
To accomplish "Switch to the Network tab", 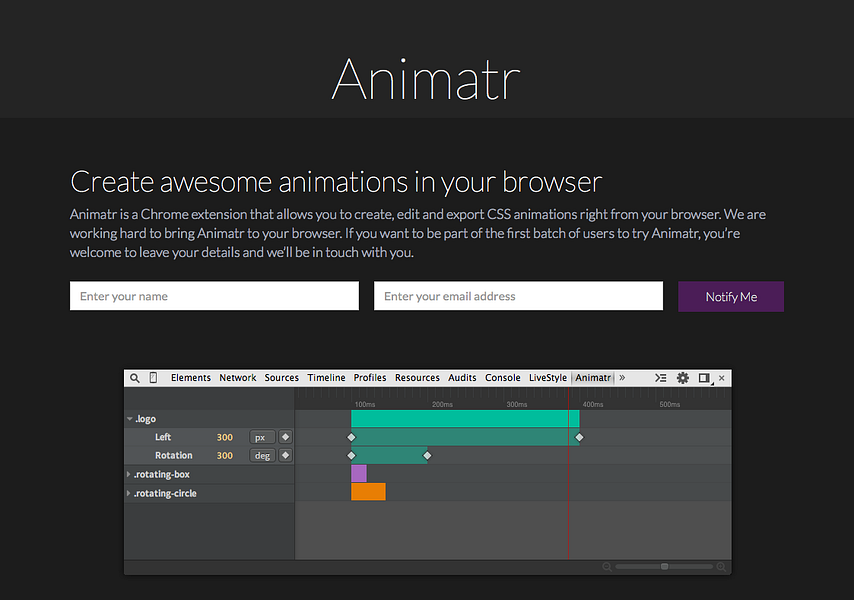I will tap(237, 378).
